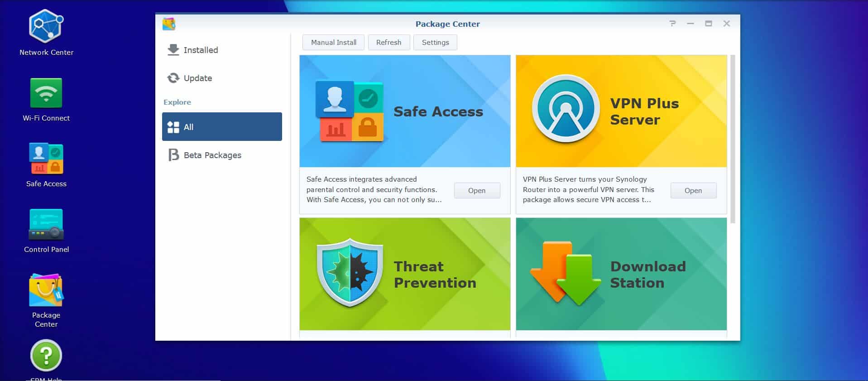Launch Wi-Fi Connect from desktop
Viewport: 868px width, 381px height.
[46, 93]
